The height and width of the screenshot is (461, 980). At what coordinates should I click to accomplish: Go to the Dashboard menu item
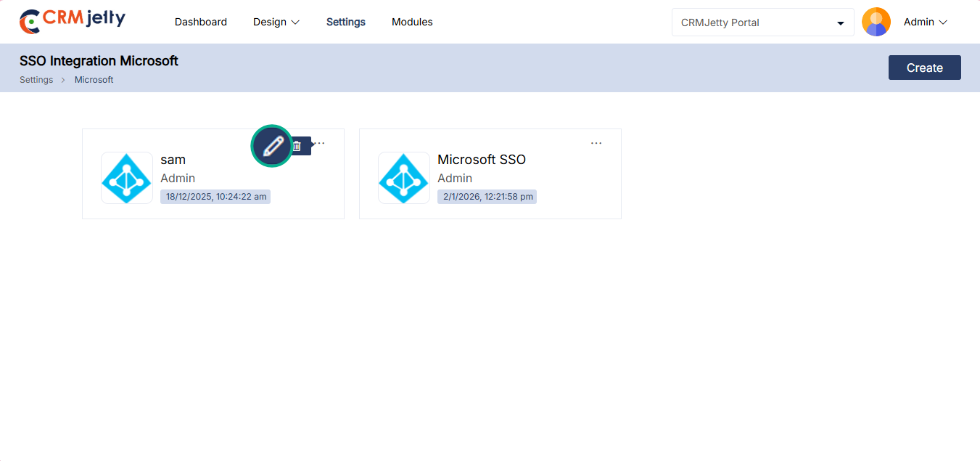[x=201, y=22]
